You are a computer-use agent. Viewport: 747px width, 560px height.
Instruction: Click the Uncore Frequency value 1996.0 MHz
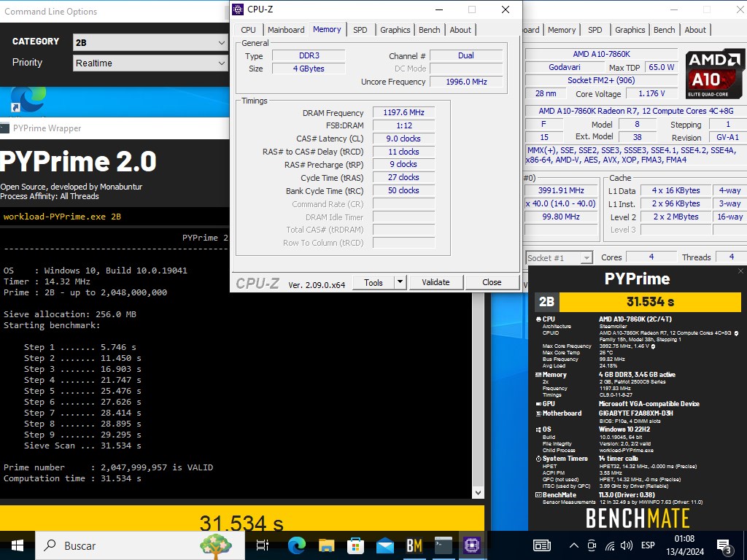tap(466, 82)
